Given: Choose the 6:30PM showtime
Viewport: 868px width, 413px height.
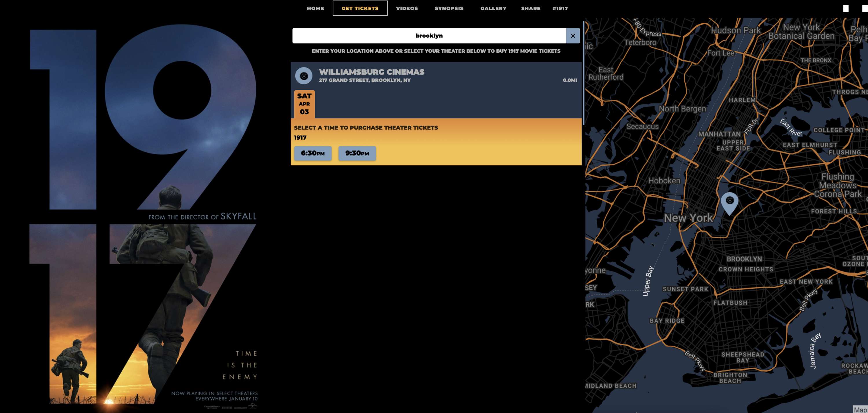Looking at the screenshot, I should click(313, 153).
